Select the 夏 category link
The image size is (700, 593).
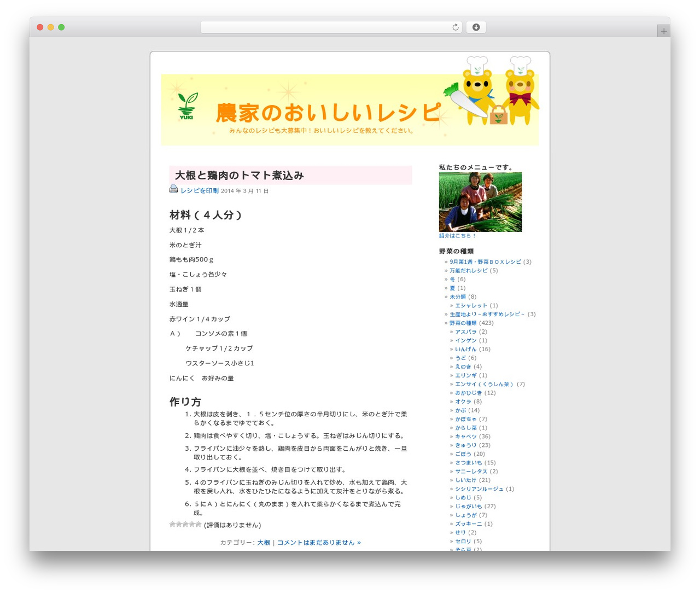452,288
